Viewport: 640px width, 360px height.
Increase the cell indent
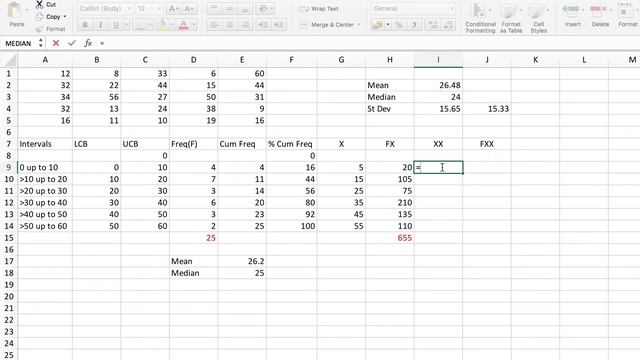[x=278, y=25]
